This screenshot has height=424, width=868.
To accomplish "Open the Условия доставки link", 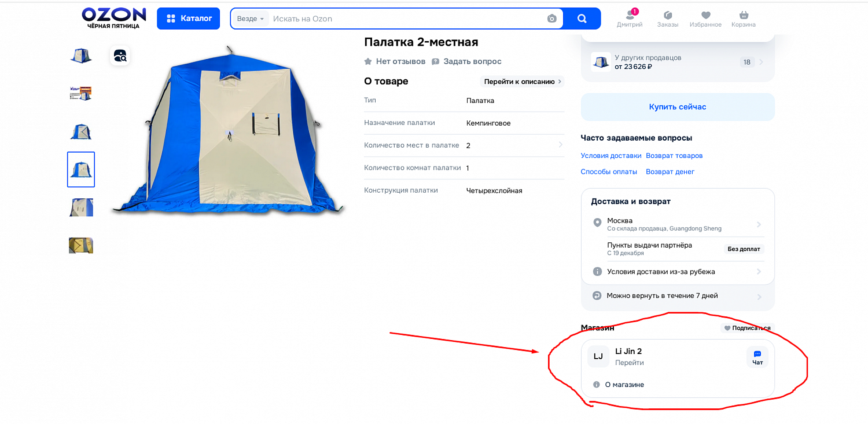I will 611,156.
